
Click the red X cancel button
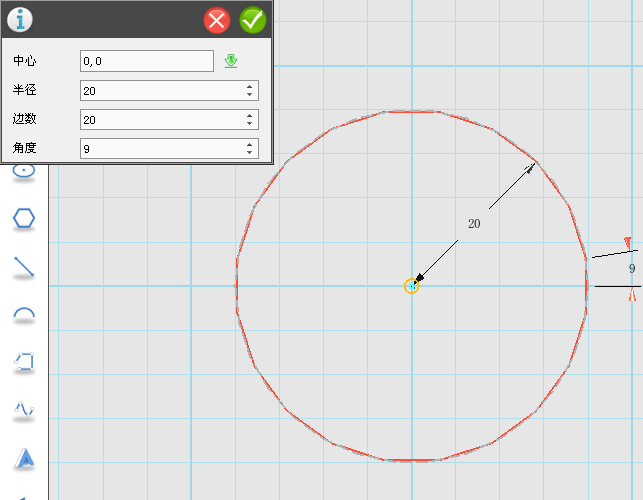pyautogui.click(x=217, y=20)
